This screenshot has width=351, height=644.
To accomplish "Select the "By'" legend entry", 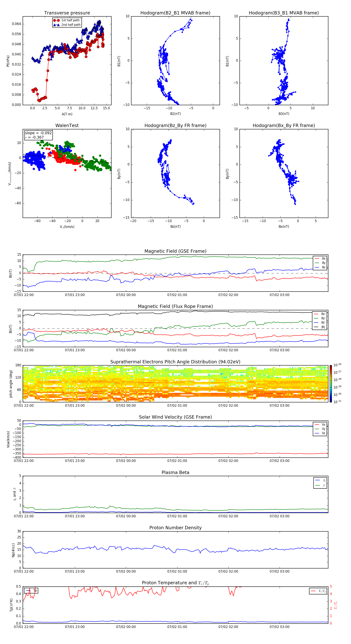I will (x=320, y=318).
